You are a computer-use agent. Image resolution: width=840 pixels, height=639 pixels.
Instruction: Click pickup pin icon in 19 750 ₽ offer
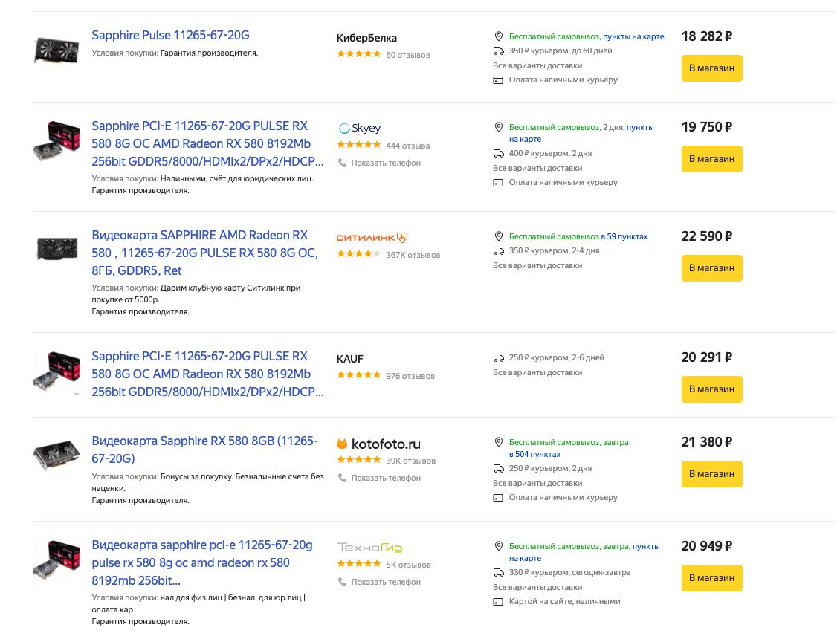pyautogui.click(x=498, y=127)
